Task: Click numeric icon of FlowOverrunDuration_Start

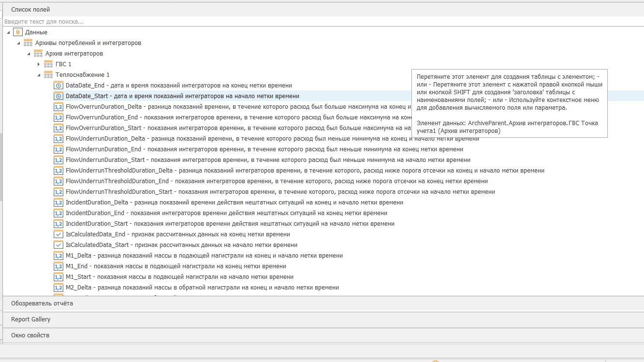Action: point(59,128)
